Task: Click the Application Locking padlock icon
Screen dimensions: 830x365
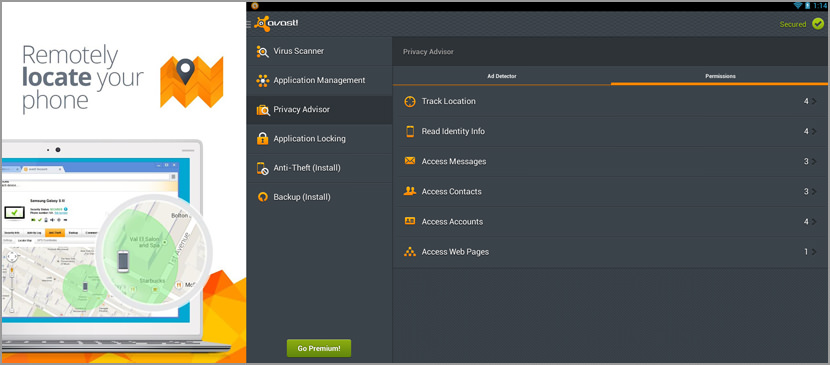Action: pos(263,139)
